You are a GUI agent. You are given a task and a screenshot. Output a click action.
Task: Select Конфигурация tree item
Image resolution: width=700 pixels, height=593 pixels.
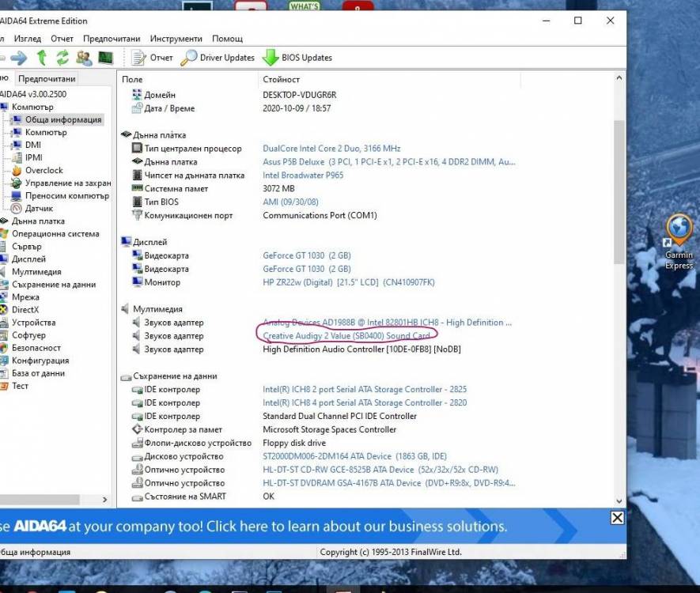point(40,361)
